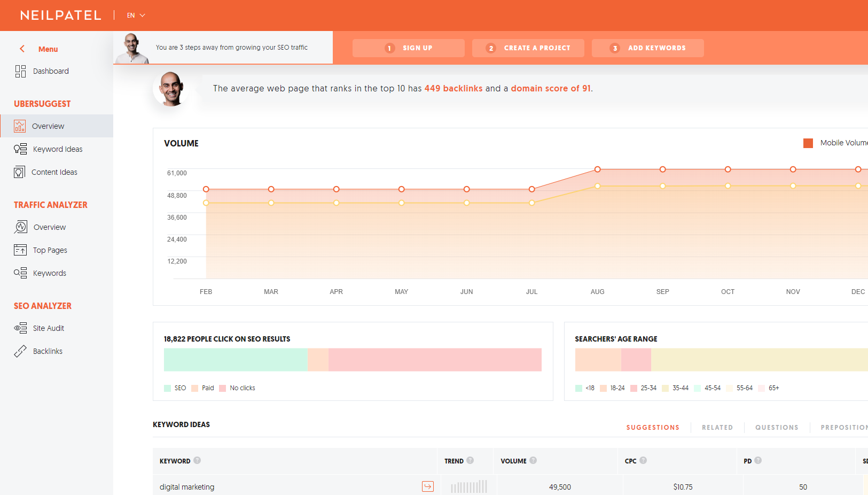Click CPC value $10.75
This screenshot has height=495, width=868.
click(x=683, y=487)
